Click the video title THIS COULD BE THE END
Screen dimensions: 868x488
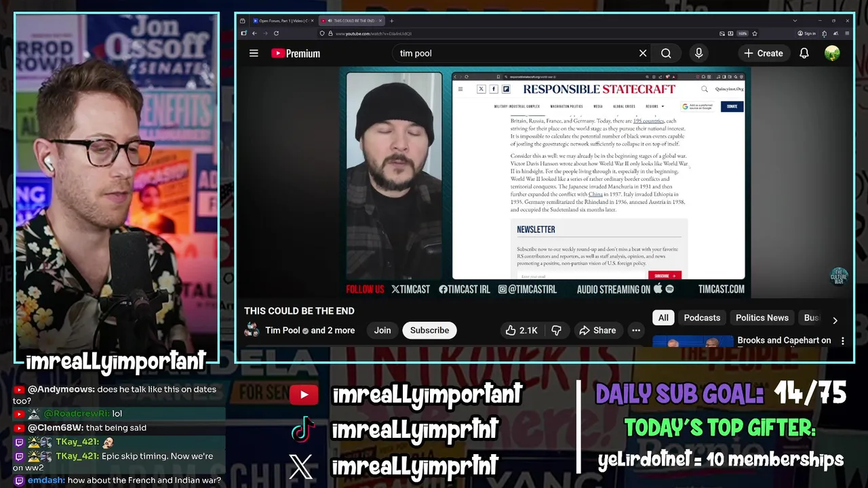pos(299,310)
